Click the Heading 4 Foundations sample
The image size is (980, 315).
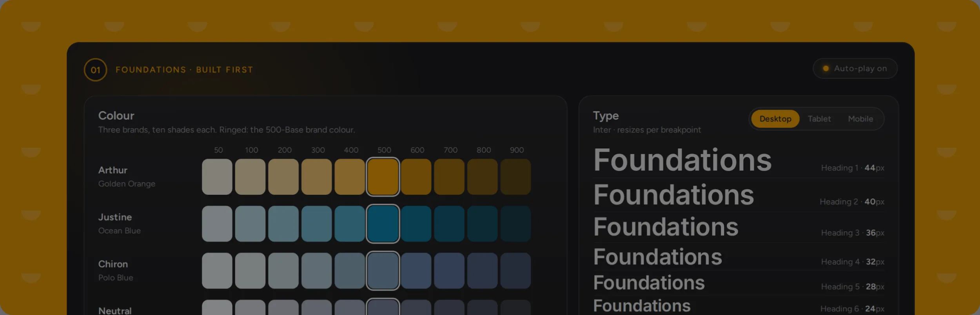[657, 257]
